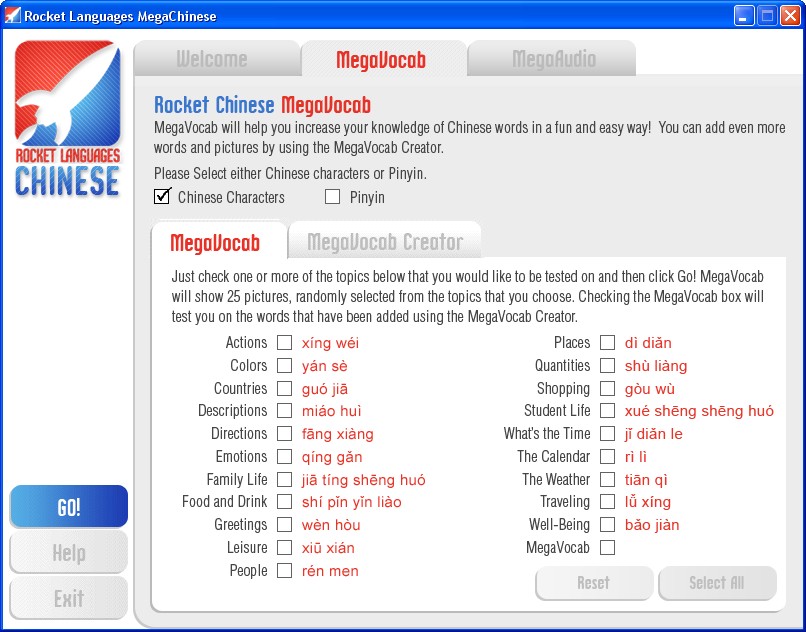The height and width of the screenshot is (632, 806).
Task: Tick the Countries checkbox
Action: (284, 388)
